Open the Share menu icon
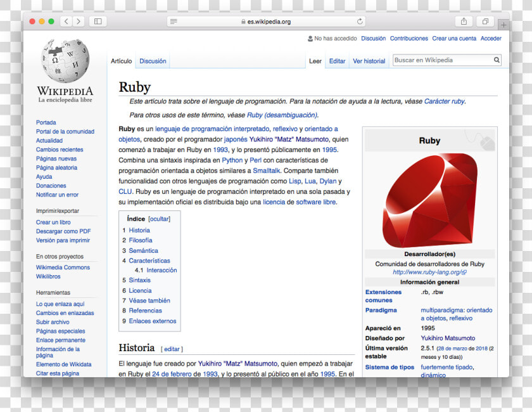This screenshot has height=412, width=532. coord(464,22)
